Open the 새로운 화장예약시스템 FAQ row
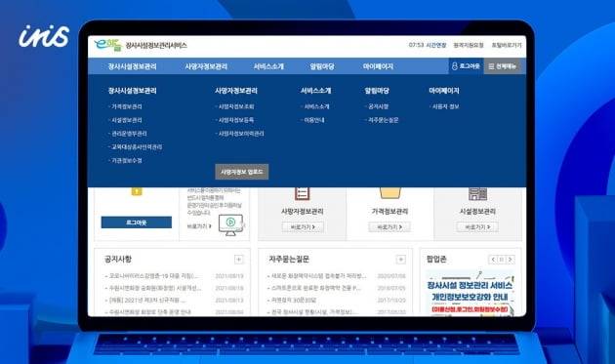The height and width of the screenshot is (364, 615). (x=336, y=276)
